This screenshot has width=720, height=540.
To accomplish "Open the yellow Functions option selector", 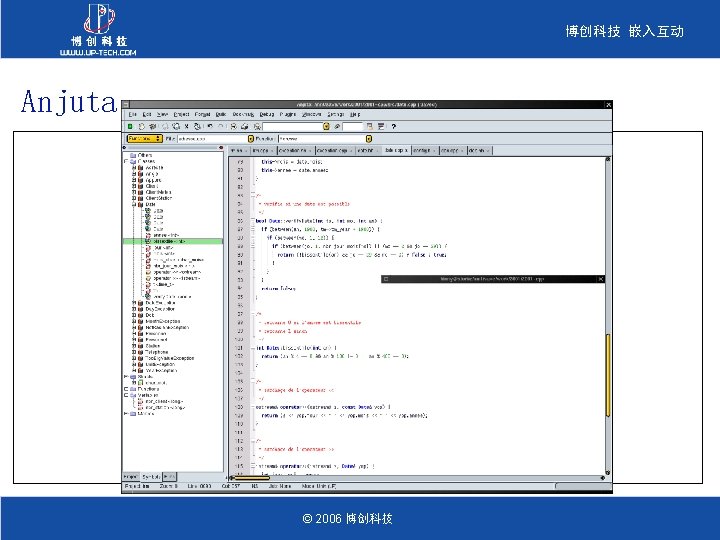I will tap(144, 139).
